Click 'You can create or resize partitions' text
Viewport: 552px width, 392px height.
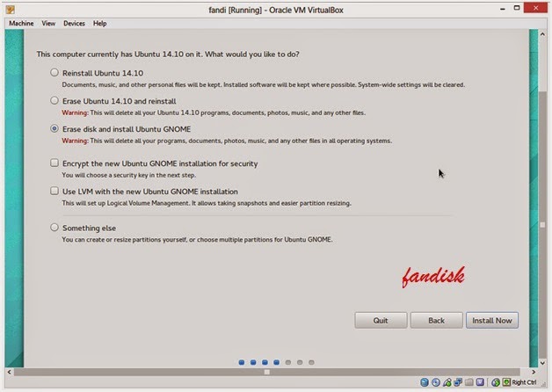197,239
